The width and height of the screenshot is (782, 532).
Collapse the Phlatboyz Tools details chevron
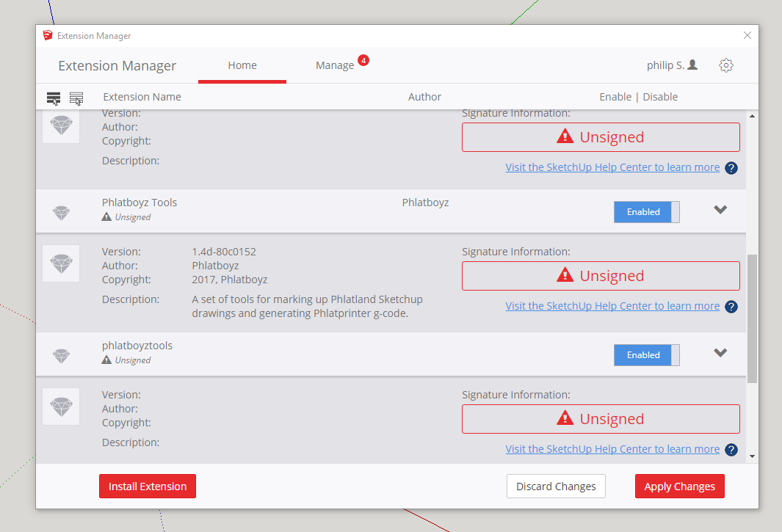tap(720, 210)
